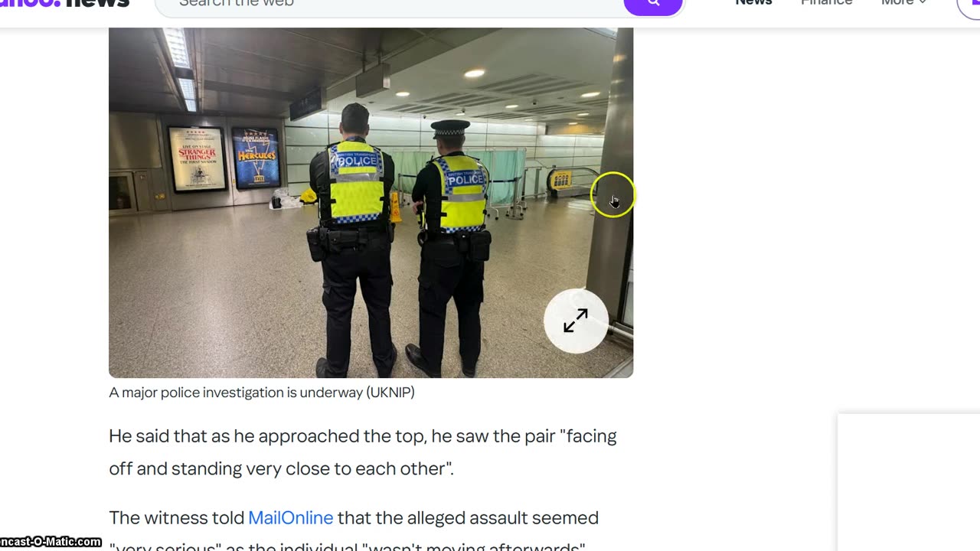Click the yellow escalator sign in the photo
The height and width of the screenshot is (551, 980).
[x=560, y=180]
